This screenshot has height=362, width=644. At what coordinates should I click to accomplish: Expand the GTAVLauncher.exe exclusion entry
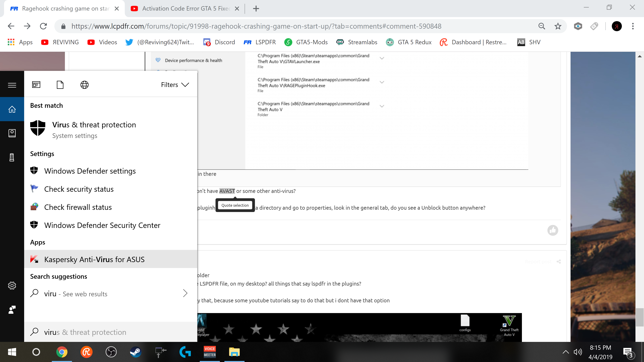click(x=382, y=58)
